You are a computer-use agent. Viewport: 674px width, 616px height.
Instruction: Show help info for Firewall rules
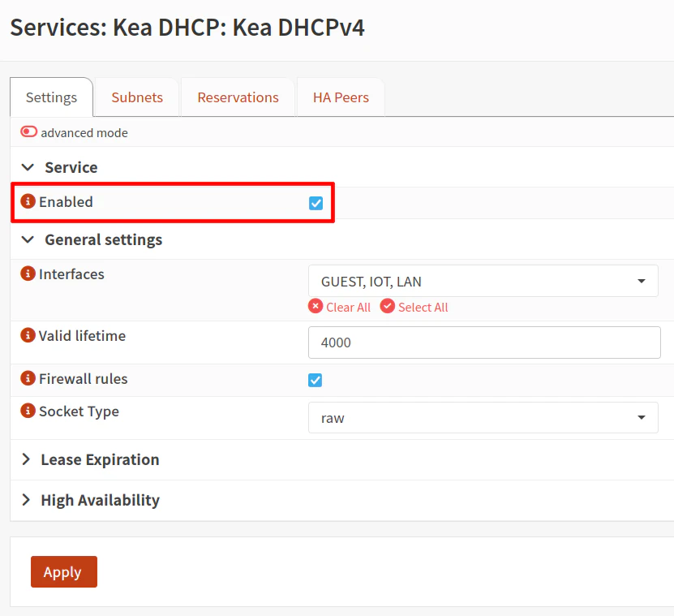(28, 378)
